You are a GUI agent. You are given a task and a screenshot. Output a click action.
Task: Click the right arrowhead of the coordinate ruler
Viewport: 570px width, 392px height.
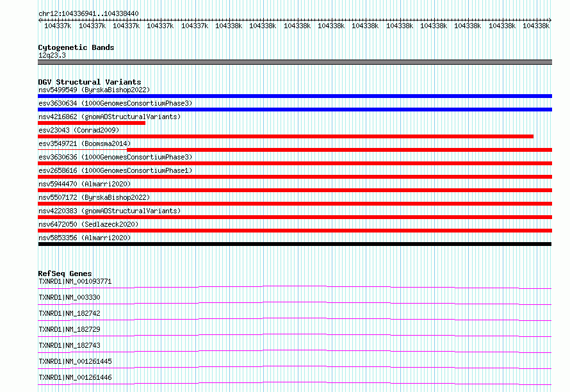(550, 20)
